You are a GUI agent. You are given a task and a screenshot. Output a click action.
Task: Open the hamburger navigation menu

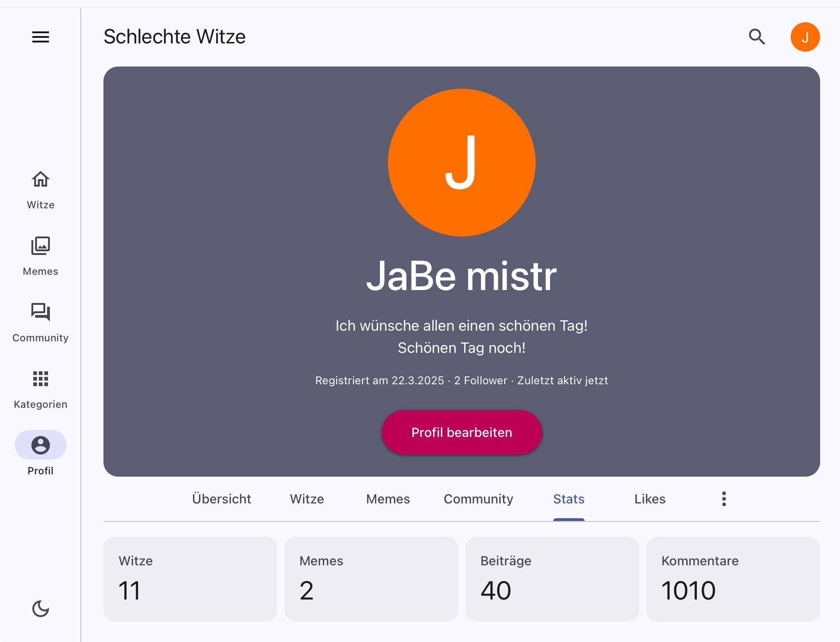[x=41, y=37]
